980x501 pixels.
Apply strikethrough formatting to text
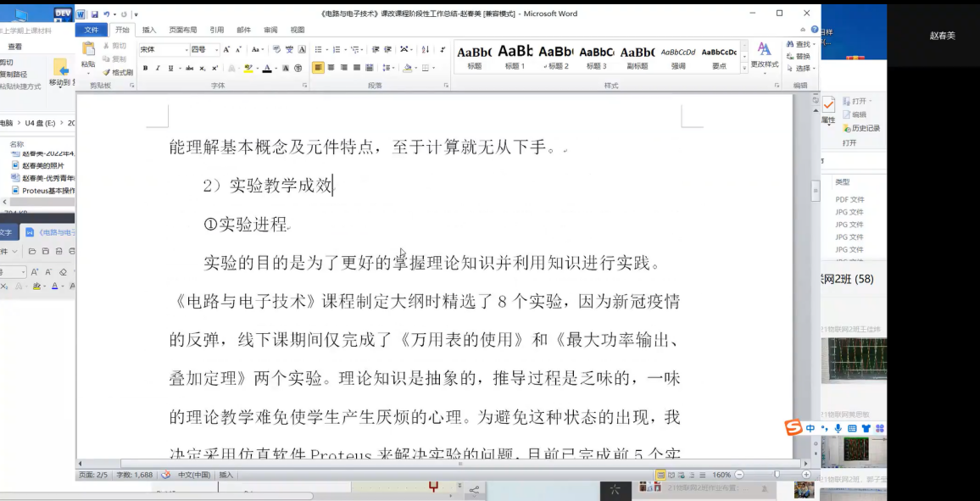(189, 68)
